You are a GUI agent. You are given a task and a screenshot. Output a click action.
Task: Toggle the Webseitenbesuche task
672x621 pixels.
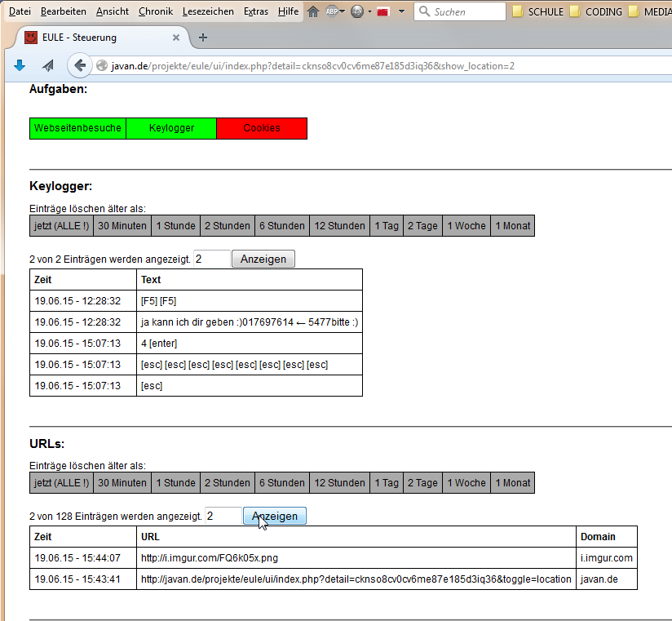pos(77,128)
